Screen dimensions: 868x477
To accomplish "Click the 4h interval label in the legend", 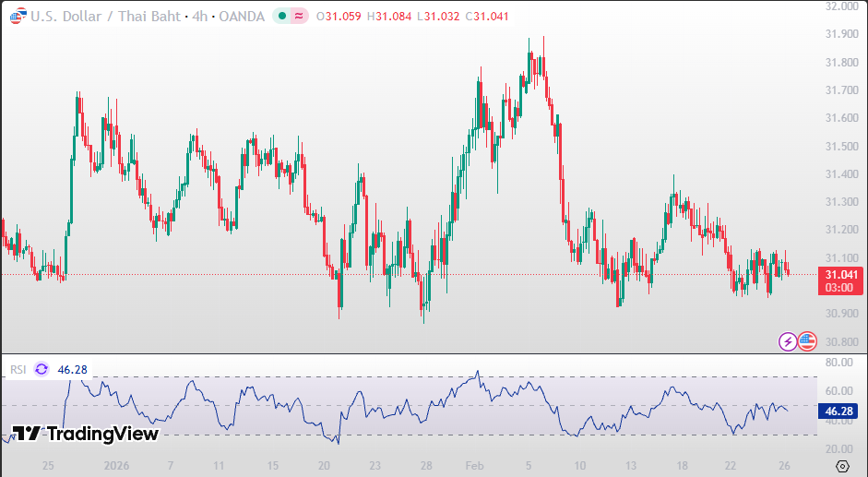I will point(199,17).
